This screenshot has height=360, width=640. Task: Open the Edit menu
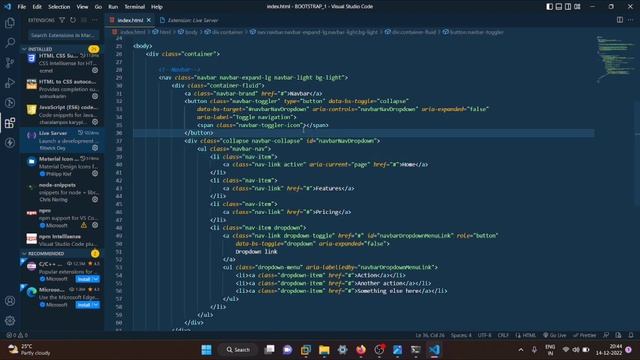click(37, 7)
